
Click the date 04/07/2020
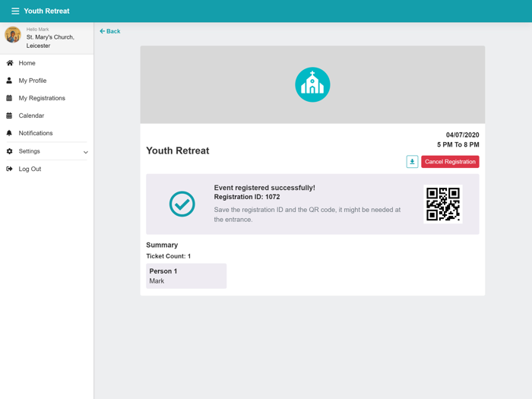462,135
